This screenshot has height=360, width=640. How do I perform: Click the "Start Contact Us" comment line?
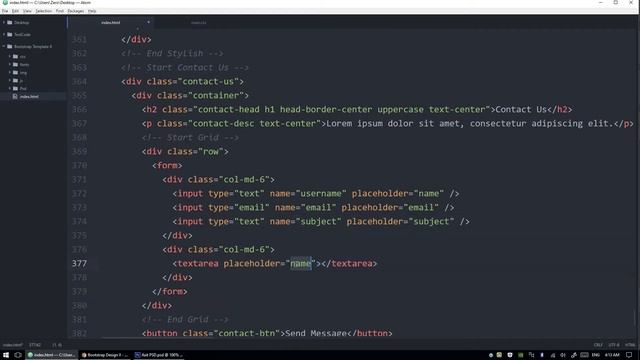[x=184, y=68]
